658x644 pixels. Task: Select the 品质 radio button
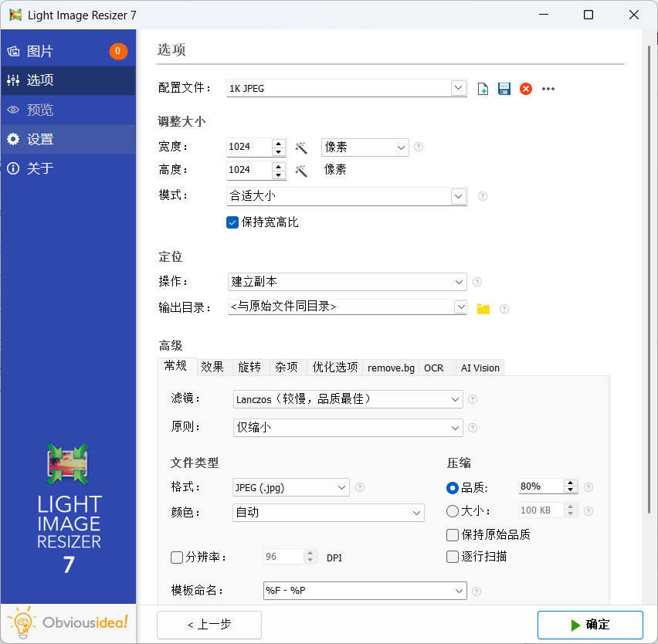tap(453, 488)
